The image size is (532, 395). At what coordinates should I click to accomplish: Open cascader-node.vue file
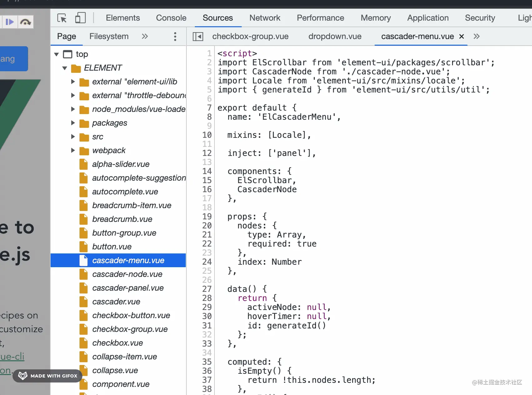(x=127, y=274)
